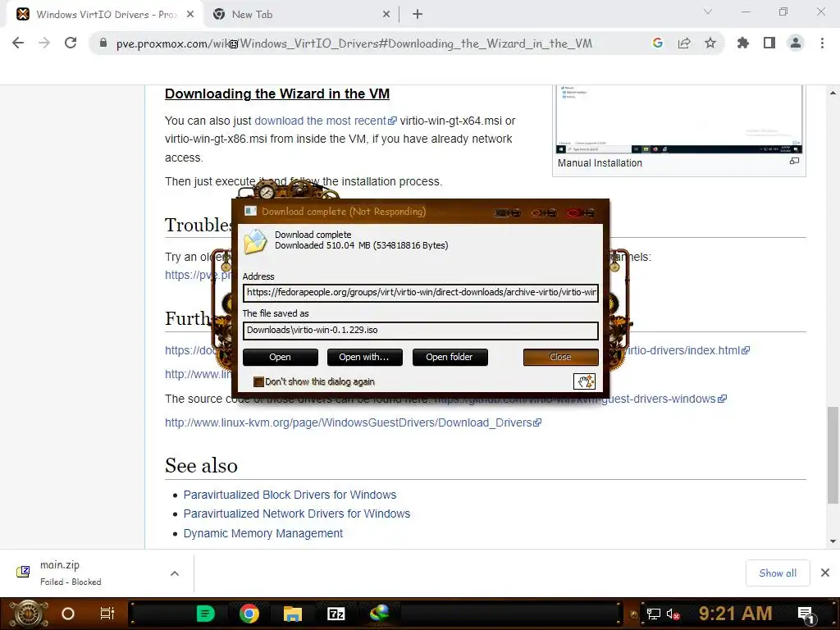840x630 pixels.
Task: Open the steampunk Start button
Action: click(28, 614)
